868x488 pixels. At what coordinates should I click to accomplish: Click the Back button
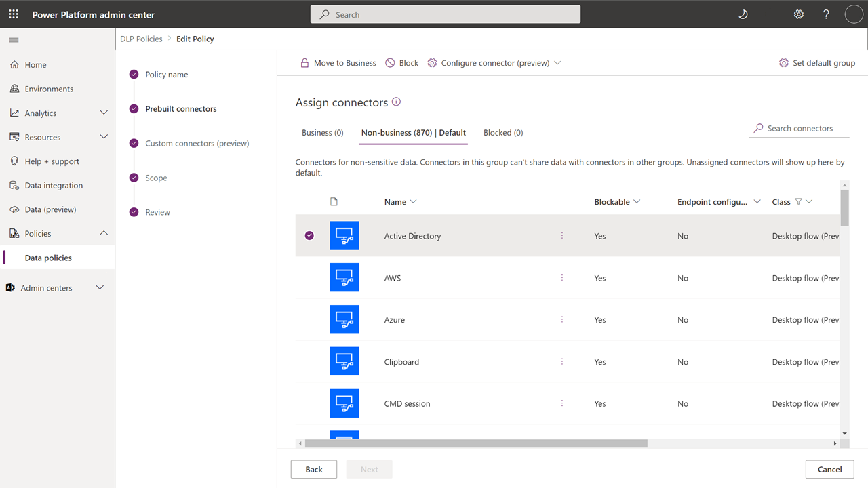(x=313, y=469)
